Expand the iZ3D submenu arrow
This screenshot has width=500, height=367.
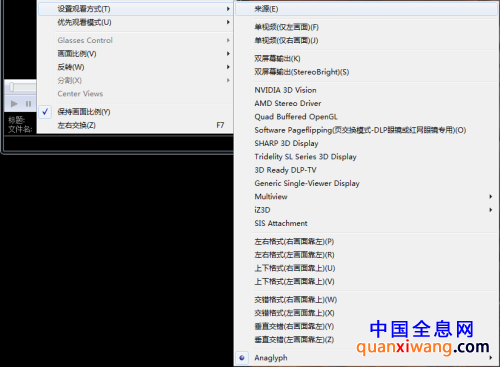click(490, 210)
